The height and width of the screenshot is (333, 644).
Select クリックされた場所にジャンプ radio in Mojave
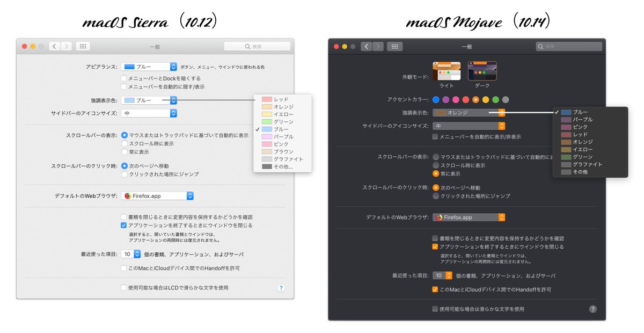pyautogui.click(x=436, y=196)
